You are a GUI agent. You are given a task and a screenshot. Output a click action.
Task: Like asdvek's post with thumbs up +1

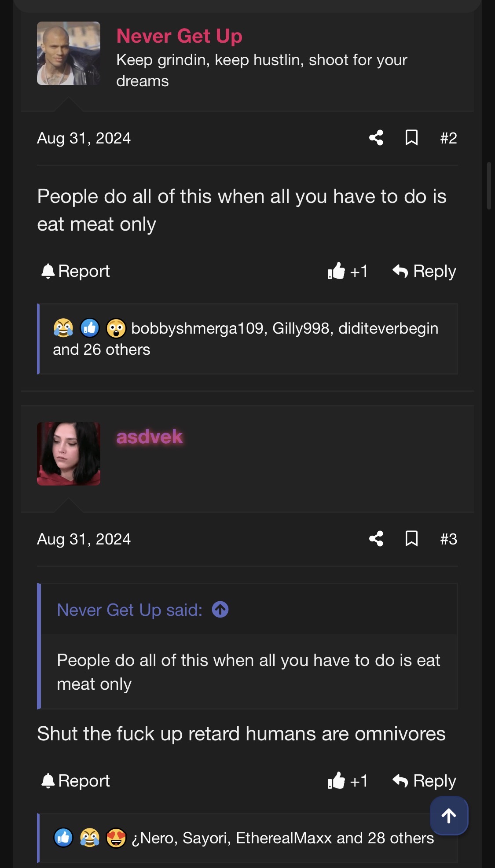(x=347, y=781)
